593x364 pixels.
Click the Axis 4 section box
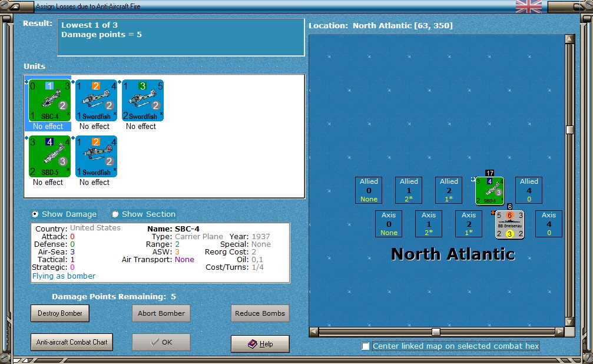tap(549, 224)
